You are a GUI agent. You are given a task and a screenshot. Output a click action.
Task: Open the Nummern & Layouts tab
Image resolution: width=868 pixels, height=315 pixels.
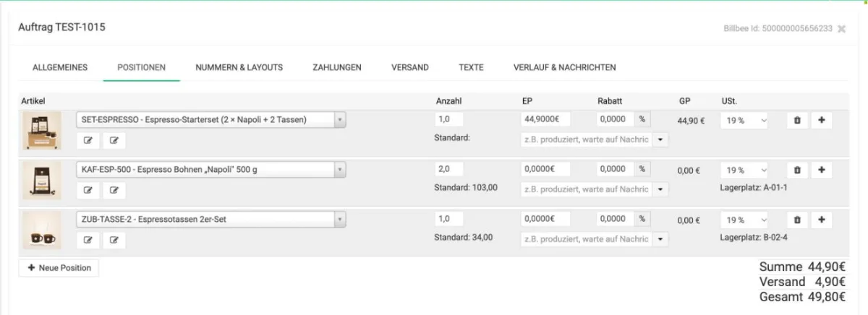pyautogui.click(x=239, y=67)
